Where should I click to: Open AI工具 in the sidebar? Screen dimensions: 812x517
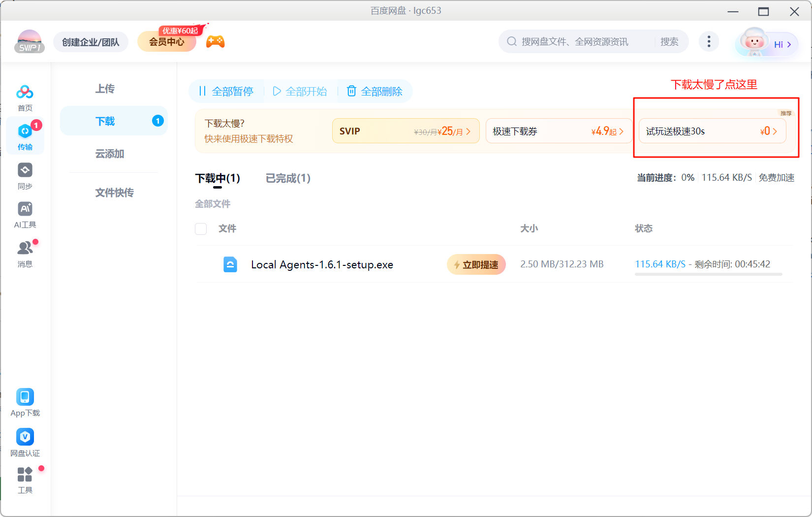[x=25, y=215]
